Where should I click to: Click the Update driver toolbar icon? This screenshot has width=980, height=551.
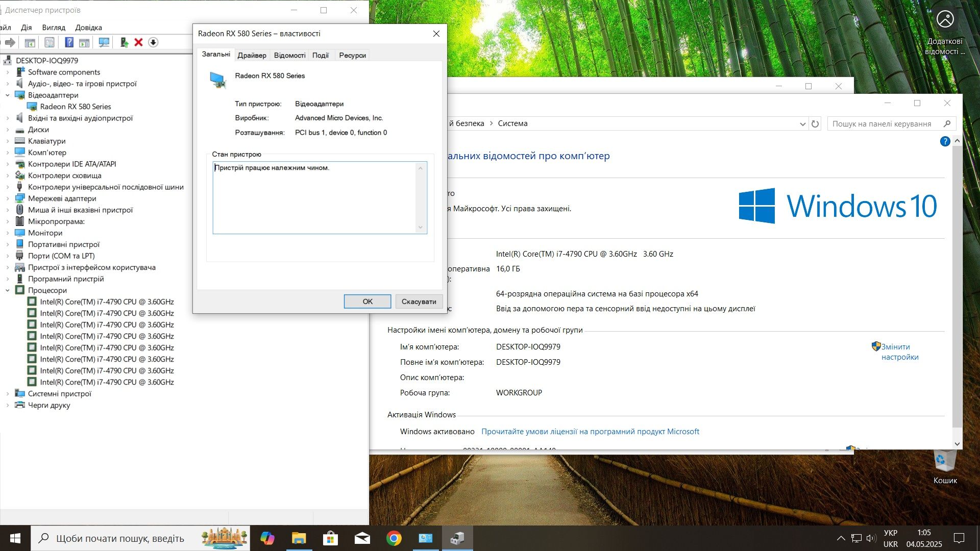pos(124,42)
